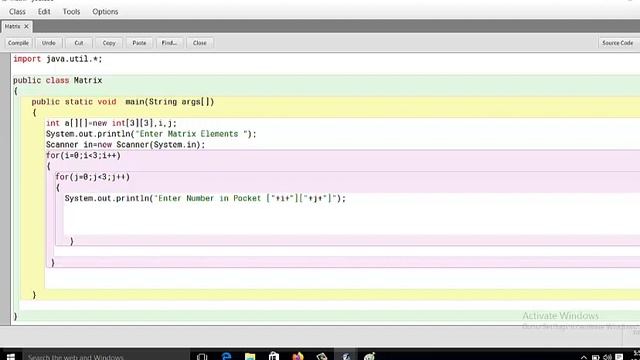Click the 'import java.util.*;' line
Viewport: 640px width, 360px height.
pyautogui.click(x=58, y=59)
